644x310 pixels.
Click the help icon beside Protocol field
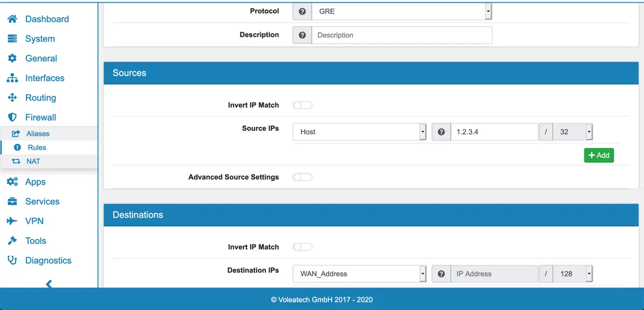(302, 11)
